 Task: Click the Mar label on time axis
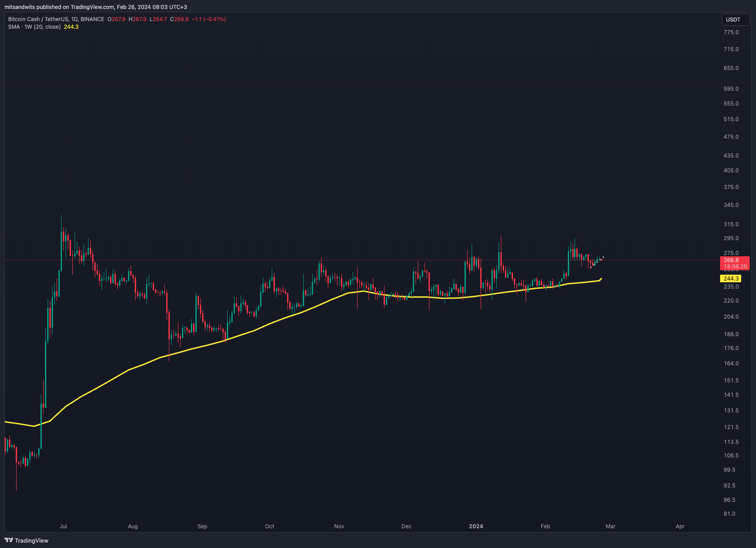tap(610, 526)
